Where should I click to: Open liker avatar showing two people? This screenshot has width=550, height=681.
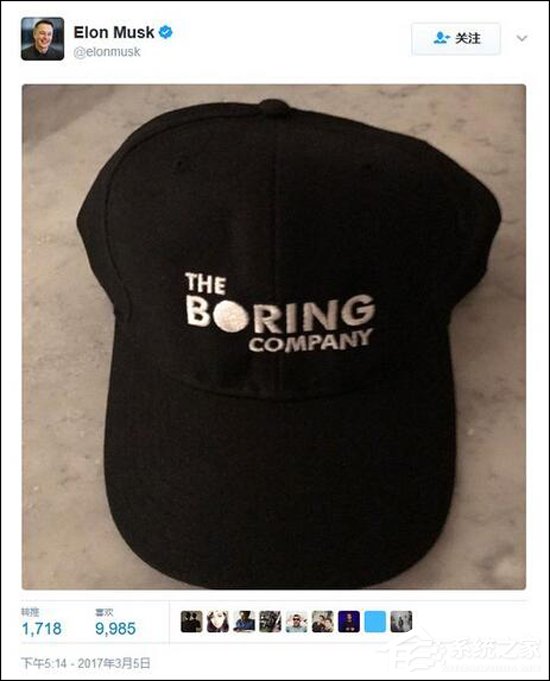(x=323, y=621)
